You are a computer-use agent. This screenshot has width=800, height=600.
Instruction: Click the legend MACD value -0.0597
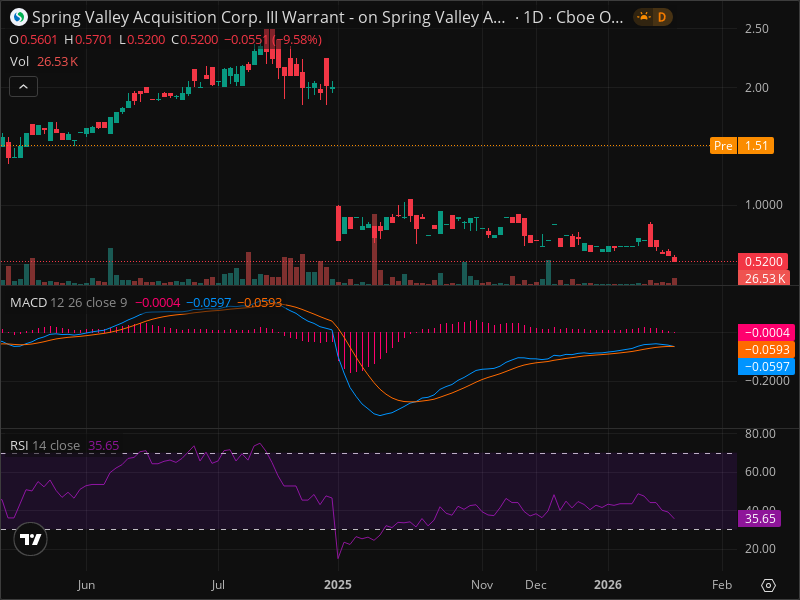(x=209, y=303)
